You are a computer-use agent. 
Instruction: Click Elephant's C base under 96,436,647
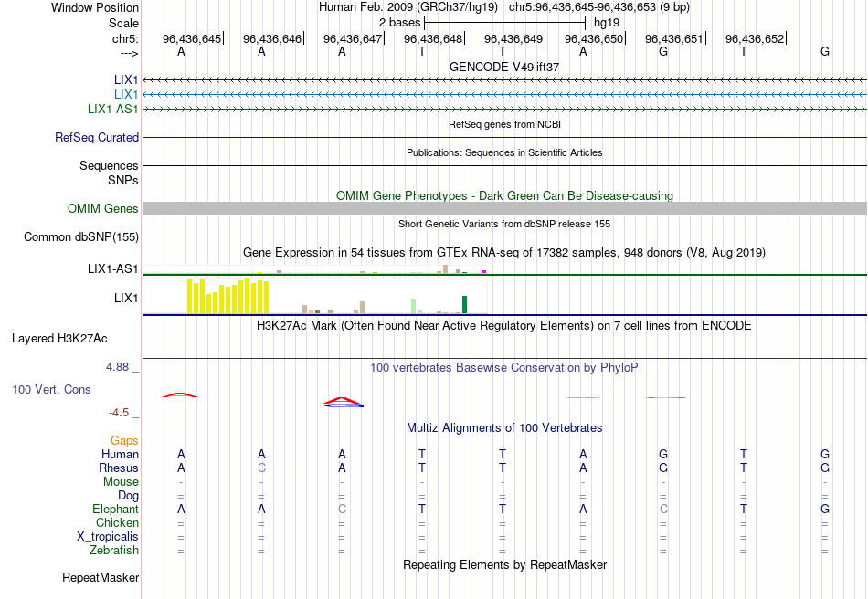point(342,509)
